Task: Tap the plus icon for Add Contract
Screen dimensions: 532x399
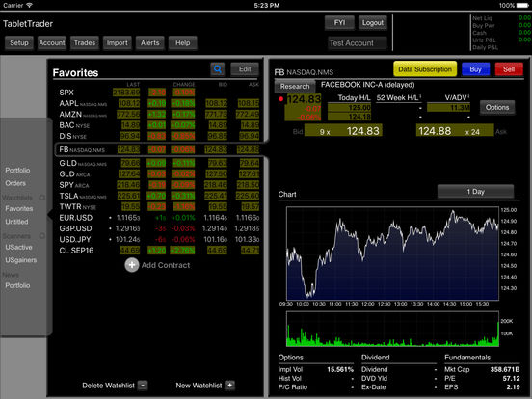Action: [x=132, y=265]
